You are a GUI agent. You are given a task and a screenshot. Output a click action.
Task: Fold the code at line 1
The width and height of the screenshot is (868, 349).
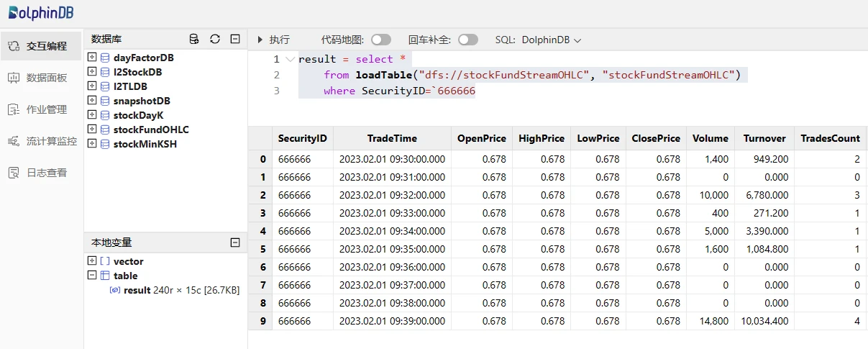290,59
